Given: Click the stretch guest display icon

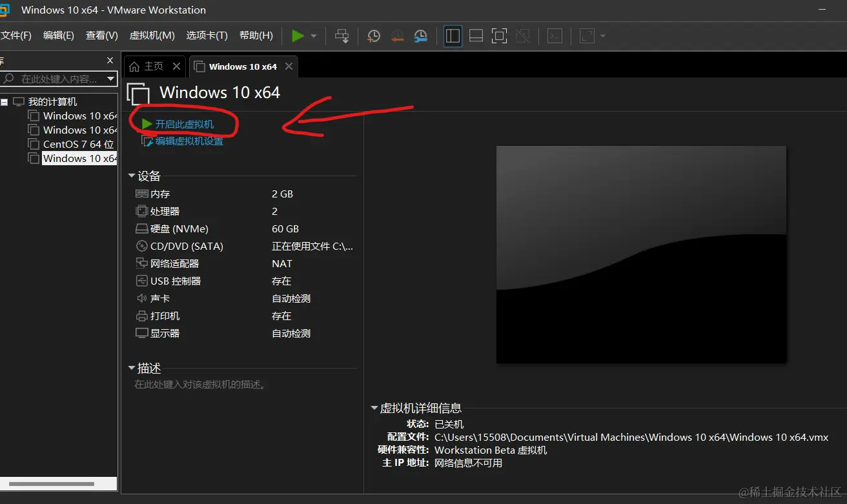Looking at the screenshot, I should click(x=587, y=36).
